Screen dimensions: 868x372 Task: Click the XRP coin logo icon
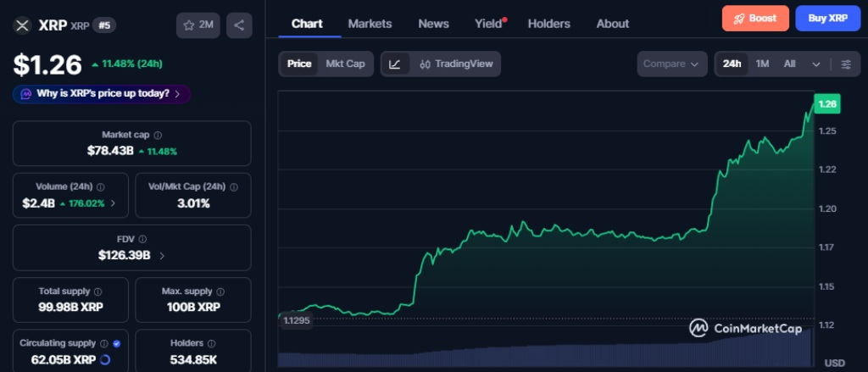[x=22, y=25]
